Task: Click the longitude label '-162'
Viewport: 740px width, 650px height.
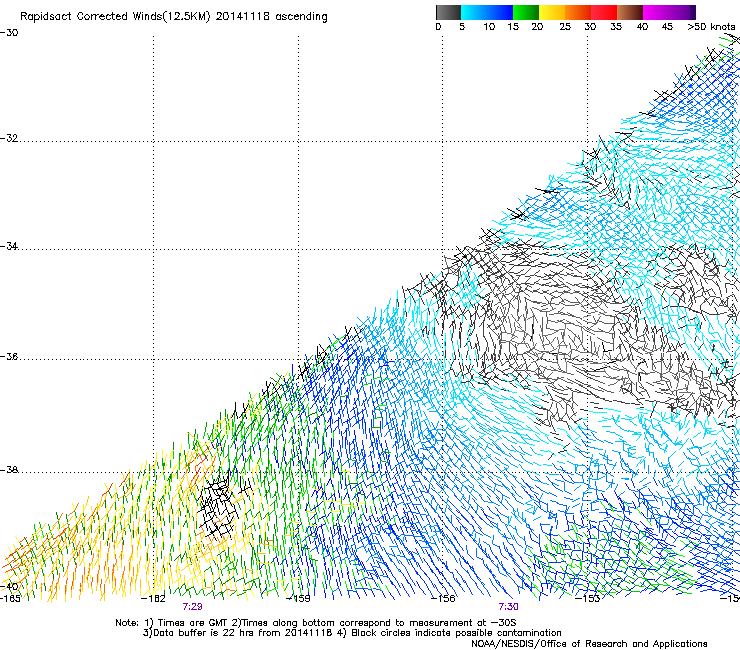Action: [154, 599]
